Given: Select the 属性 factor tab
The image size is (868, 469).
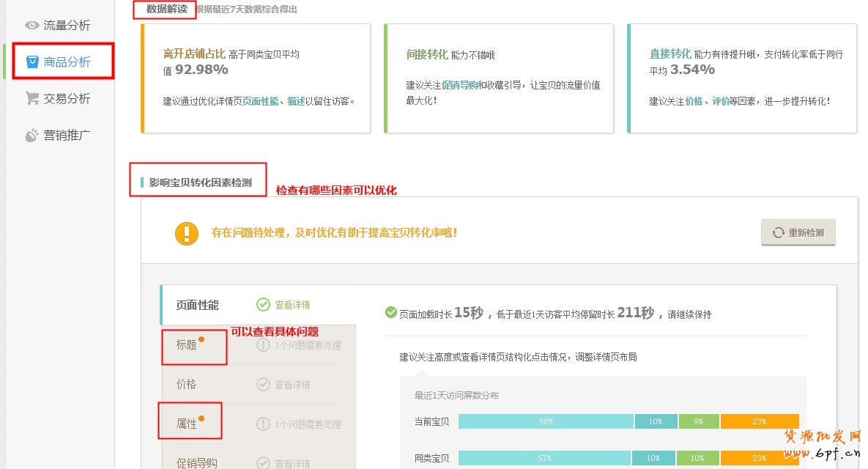Looking at the screenshot, I should pyautogui.click(x=187, y=424).
